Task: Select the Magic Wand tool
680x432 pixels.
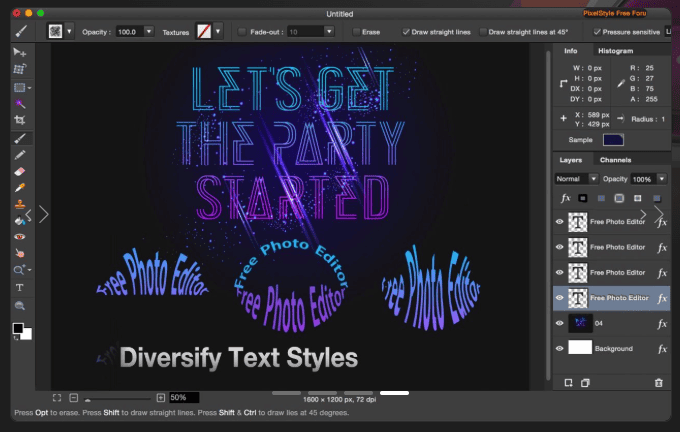Action: point(20,104)
